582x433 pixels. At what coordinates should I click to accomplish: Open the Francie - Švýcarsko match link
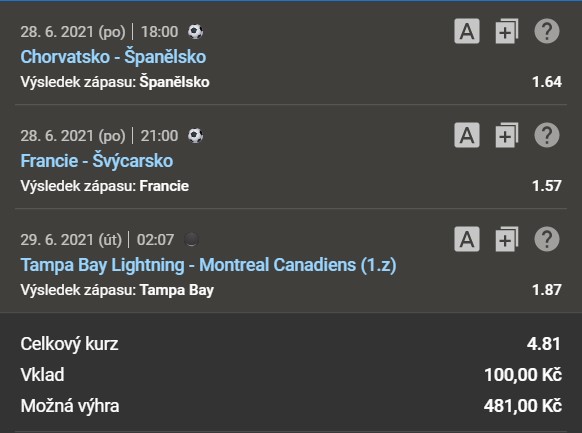tap(97, 161)
